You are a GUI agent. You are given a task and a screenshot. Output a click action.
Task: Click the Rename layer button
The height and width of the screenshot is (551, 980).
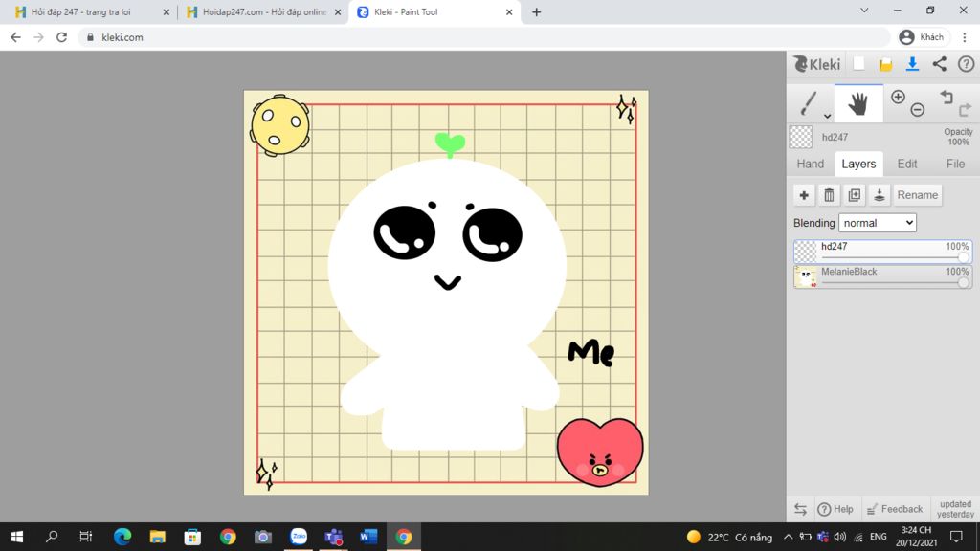click(918, 195)
